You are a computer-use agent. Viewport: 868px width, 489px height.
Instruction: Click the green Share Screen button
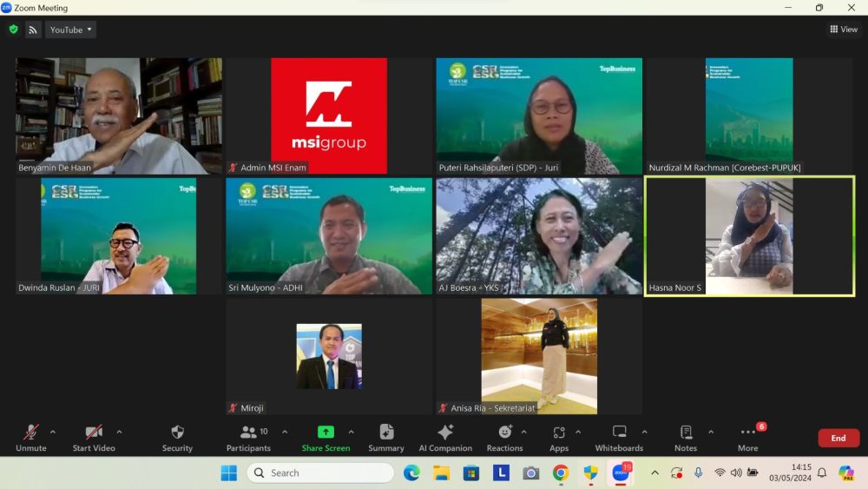click(x=325, y=437)
